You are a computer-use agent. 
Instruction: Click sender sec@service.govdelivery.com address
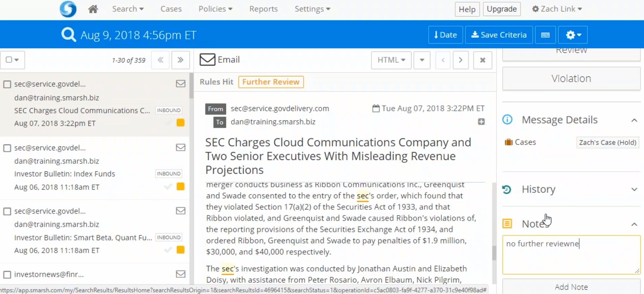pyautogui.click(x=280, y=109)
